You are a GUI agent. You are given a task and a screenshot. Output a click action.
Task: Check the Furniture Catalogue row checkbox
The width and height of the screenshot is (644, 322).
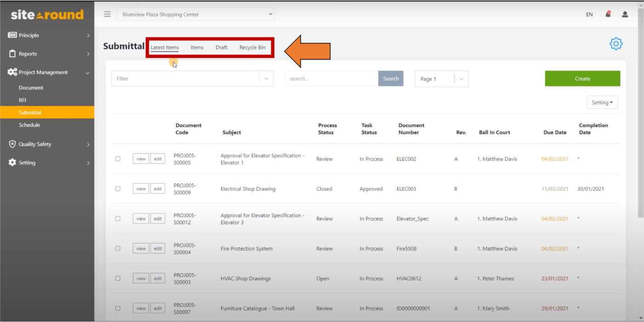tap(118, 308)
